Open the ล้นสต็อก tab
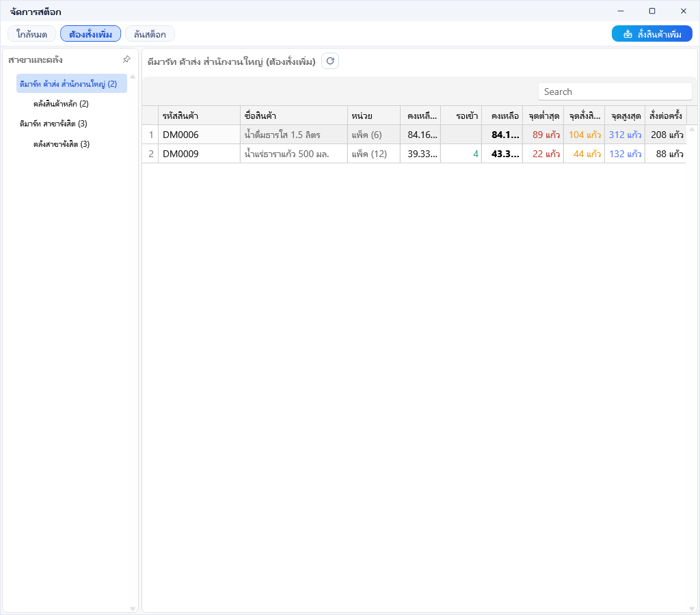 point(150,34)
